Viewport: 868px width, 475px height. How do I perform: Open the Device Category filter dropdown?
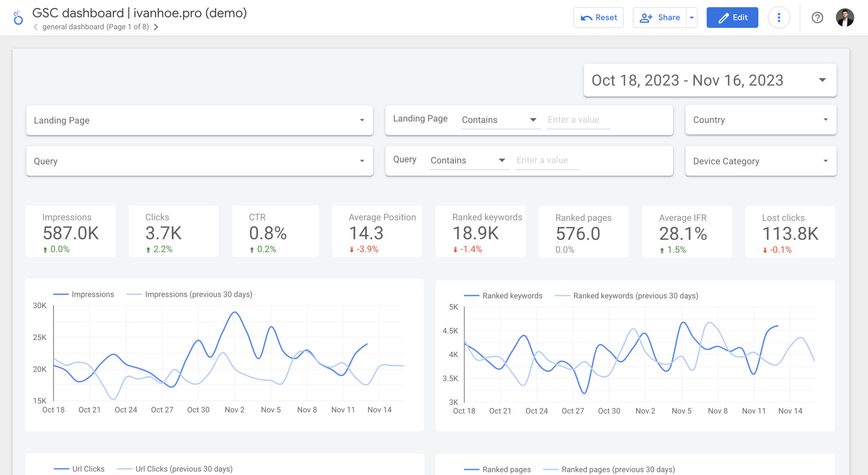[761, 161]
